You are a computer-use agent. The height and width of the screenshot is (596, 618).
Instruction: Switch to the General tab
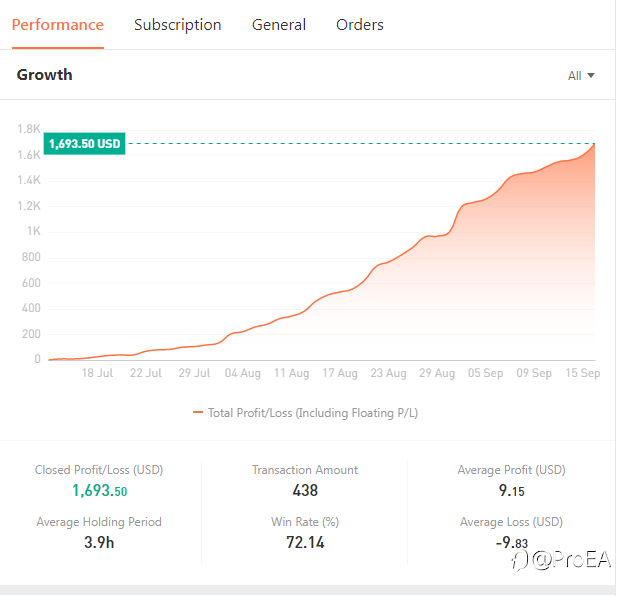pyautogui.click(x=279, y=25)
